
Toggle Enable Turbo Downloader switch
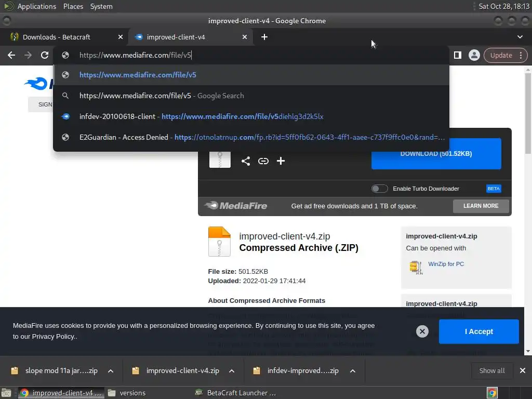379,189
